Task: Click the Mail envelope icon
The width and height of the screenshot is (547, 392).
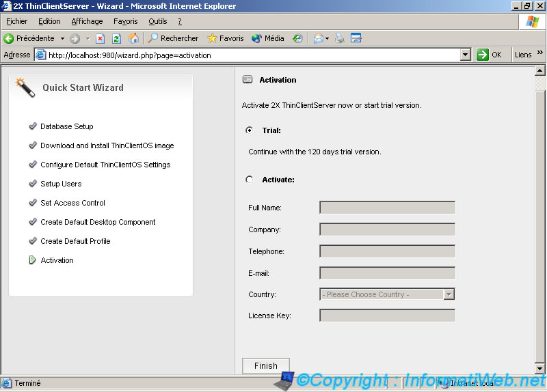Action: [318, 38]
